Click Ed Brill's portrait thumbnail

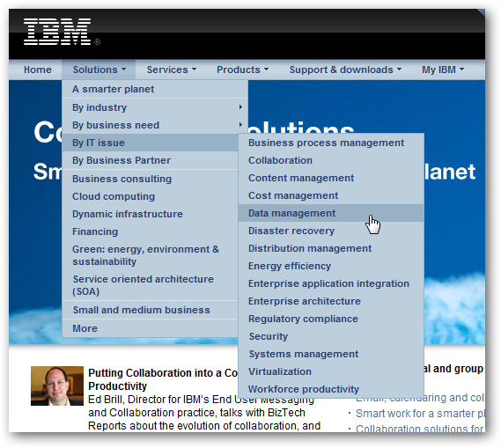point(57,386)
